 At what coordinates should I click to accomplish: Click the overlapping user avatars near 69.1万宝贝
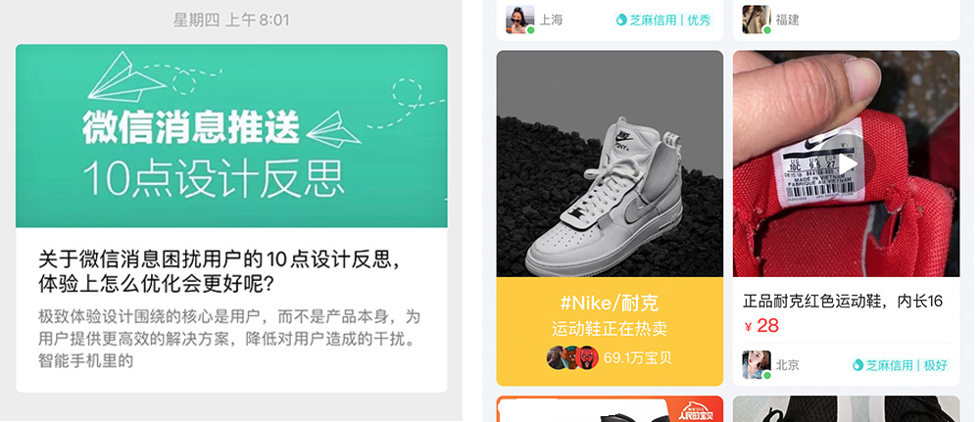point(572,357)
